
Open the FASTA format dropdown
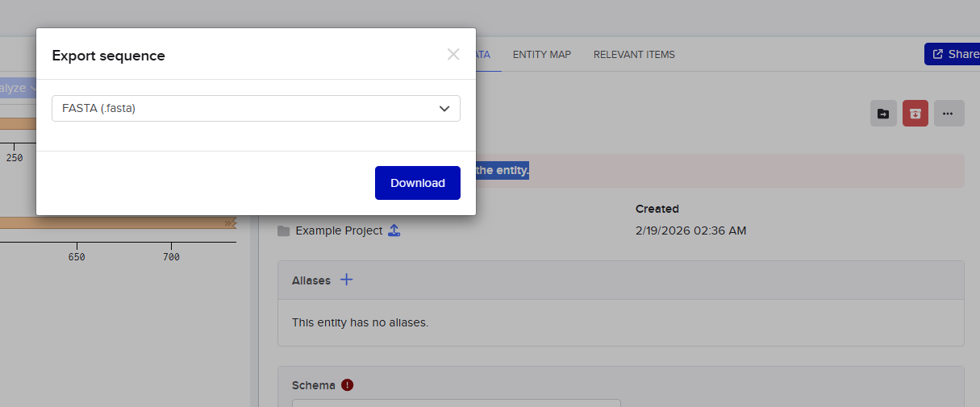[x=256, y=109]
